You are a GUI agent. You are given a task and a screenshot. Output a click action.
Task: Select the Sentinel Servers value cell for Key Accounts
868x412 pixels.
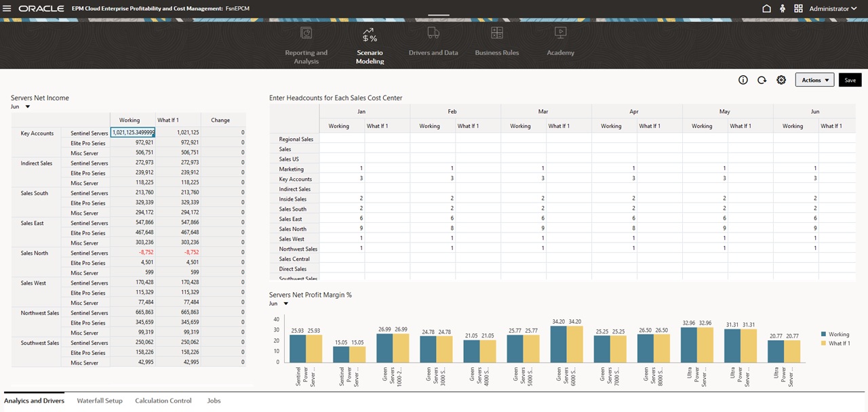[x=132, y=132]
